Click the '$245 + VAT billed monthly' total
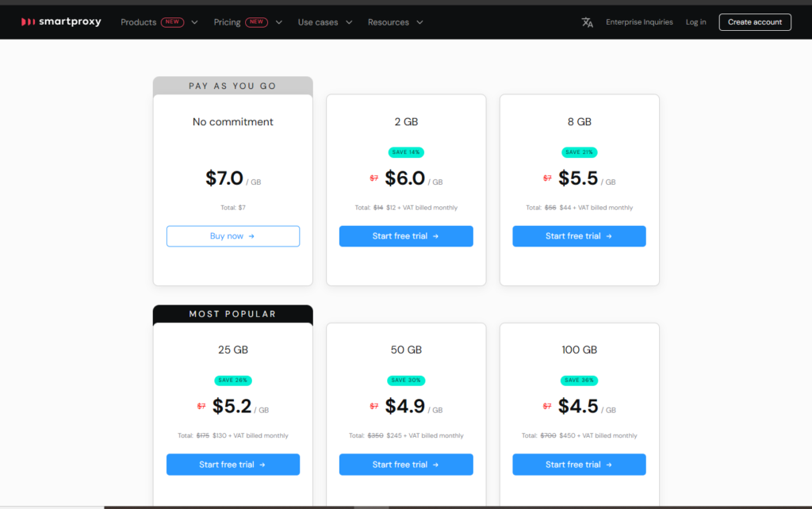The width and height of the screenshot is (812, 509). point(425,435)
